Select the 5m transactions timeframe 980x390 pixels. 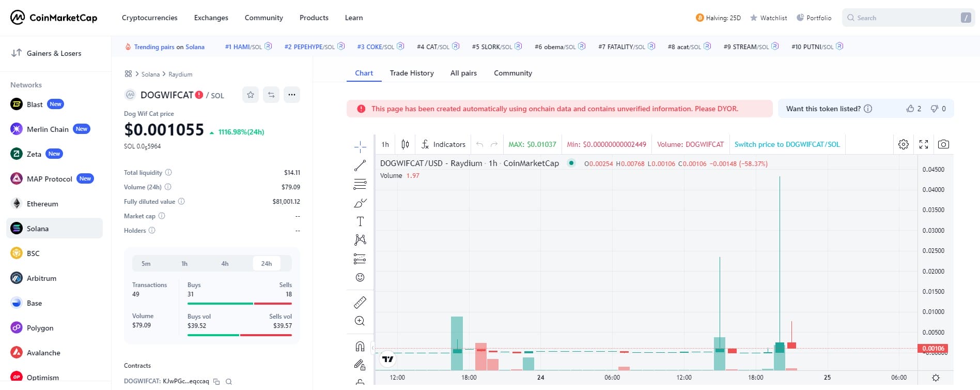(146, 263)
